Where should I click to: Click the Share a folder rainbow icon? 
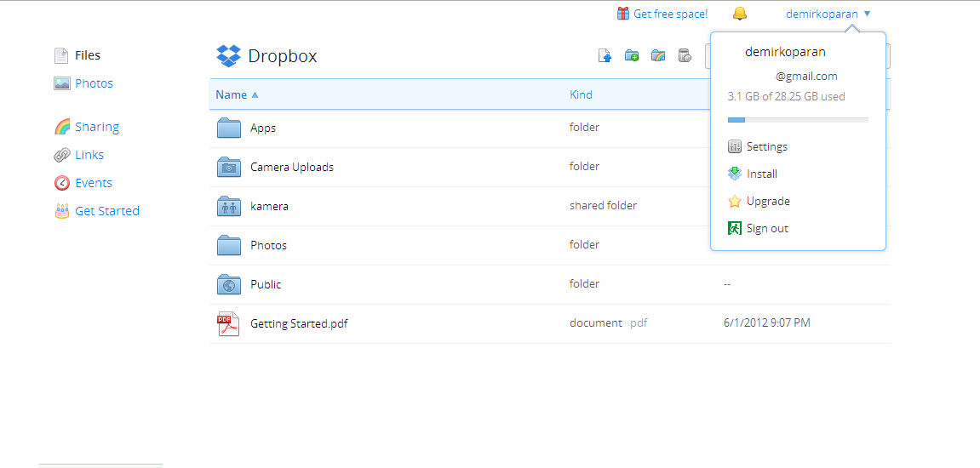[x=658, y=56]
